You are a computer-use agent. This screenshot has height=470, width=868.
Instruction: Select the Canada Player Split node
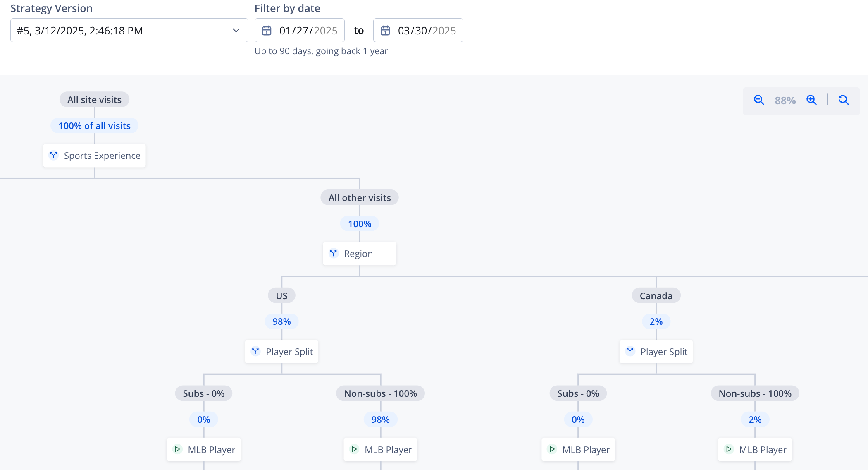pyautogui.click(x=656, y=352)
